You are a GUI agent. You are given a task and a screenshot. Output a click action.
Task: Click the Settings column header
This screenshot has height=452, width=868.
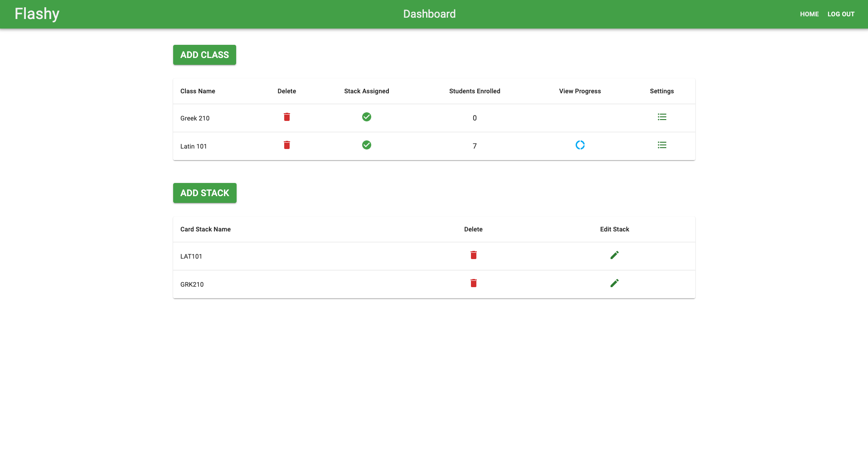coord(662,91)
